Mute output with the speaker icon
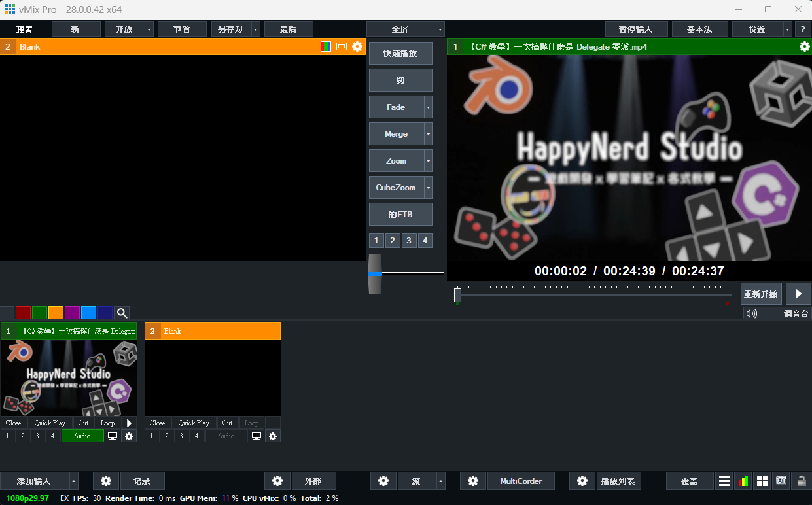 751,313
